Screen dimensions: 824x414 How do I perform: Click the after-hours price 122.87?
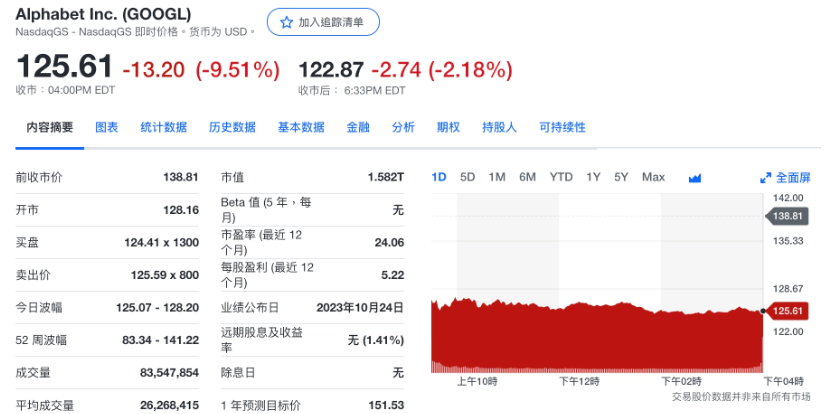331,70
